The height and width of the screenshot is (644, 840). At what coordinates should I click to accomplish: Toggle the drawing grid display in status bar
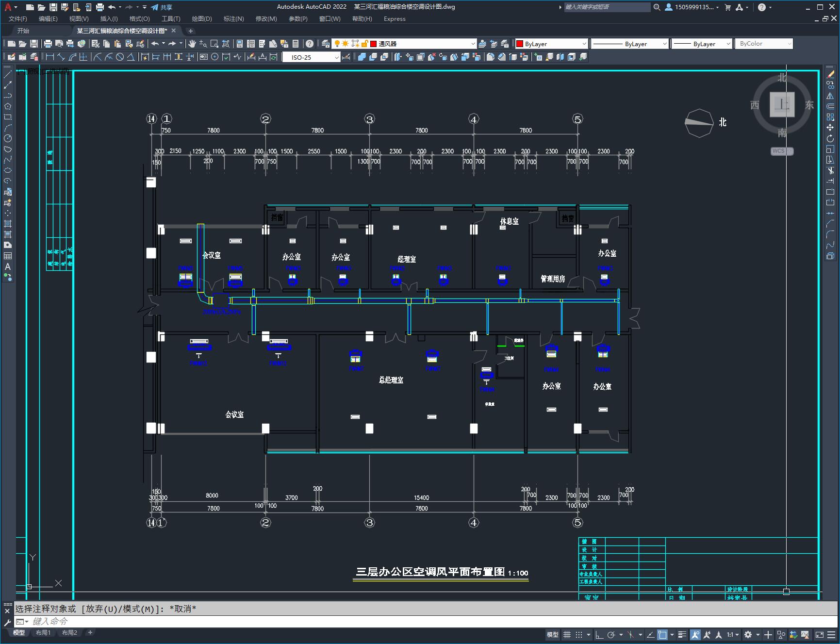567,634
